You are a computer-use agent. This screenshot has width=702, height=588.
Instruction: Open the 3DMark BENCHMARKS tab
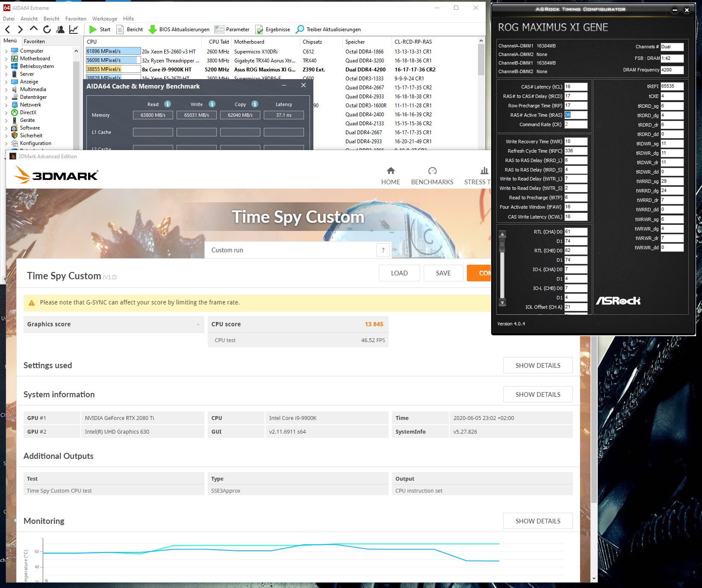432,176
